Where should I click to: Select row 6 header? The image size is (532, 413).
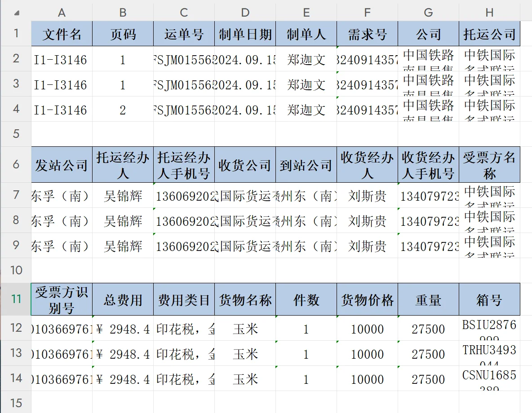click(x=15, y=164)
